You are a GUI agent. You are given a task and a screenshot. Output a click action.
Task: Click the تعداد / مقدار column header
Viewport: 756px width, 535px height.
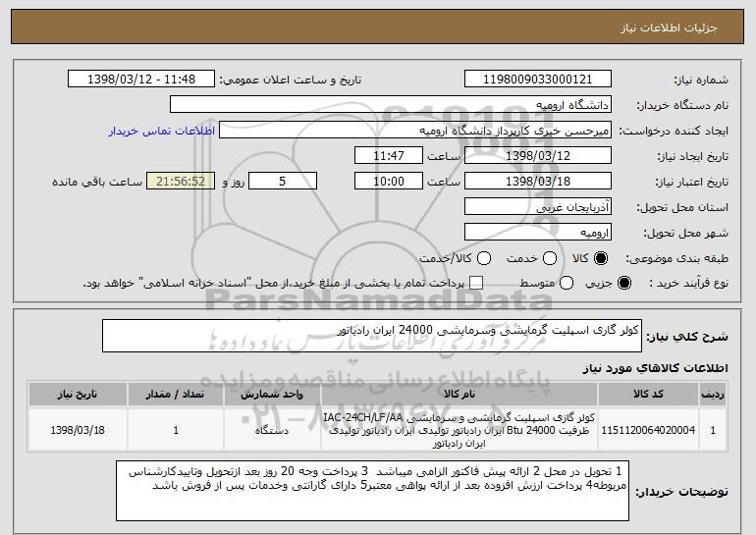click(x=175, y=395)
